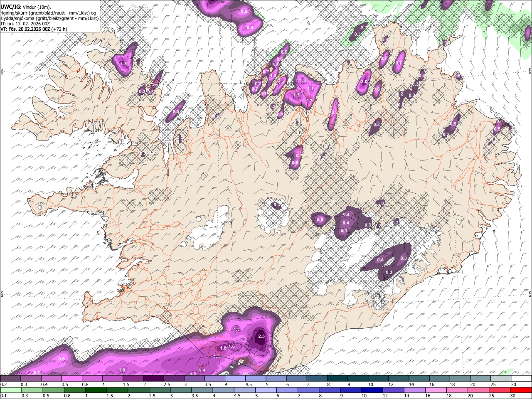Pick the deep navy blue 10 swatch in rain legend
Image resolution: width=532 pixels, height=399 pixels.
(372, 390)
